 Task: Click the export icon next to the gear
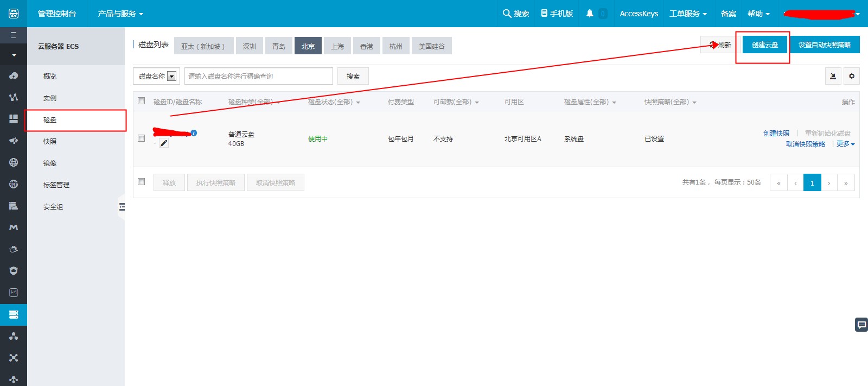click(x=833, y=77)
